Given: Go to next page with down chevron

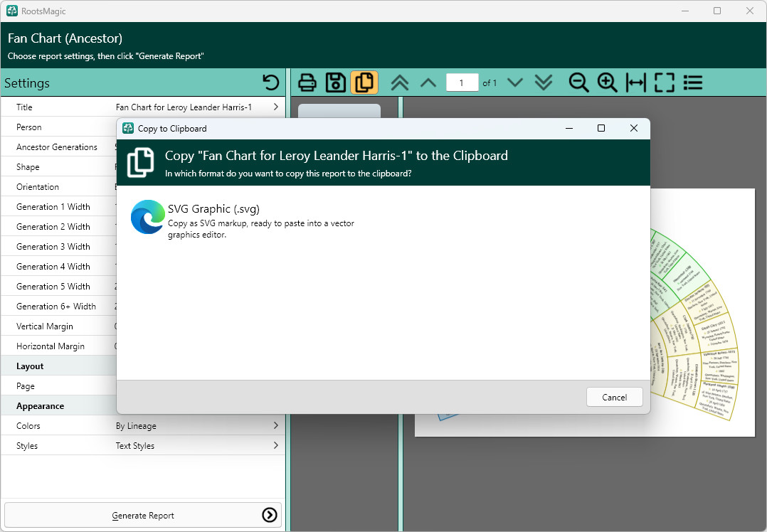Looking at the screenshot, I should click(x=515, y=83).
